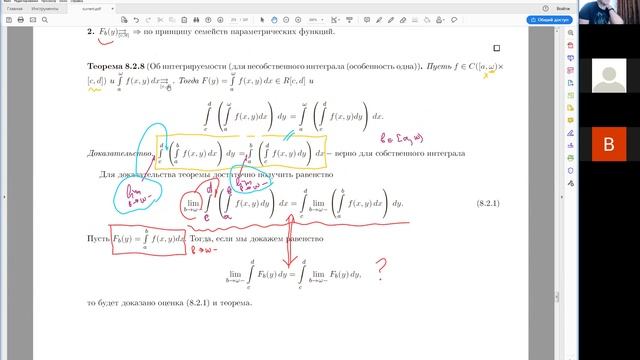Open the Редактирование menu
Image resolution: width=640 pixels, height=360 pixels.
(x=26, y=1)
